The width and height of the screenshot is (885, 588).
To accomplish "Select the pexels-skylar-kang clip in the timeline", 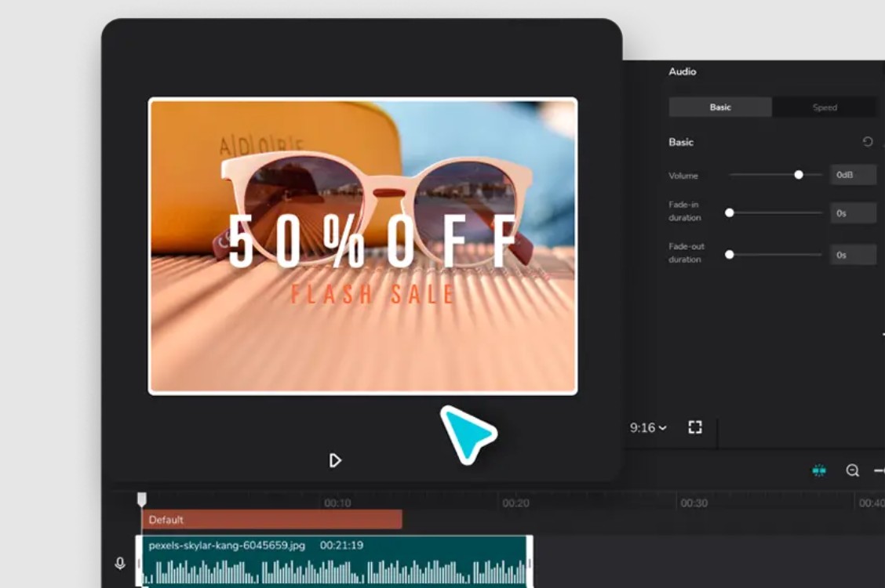I will point(335,560).
